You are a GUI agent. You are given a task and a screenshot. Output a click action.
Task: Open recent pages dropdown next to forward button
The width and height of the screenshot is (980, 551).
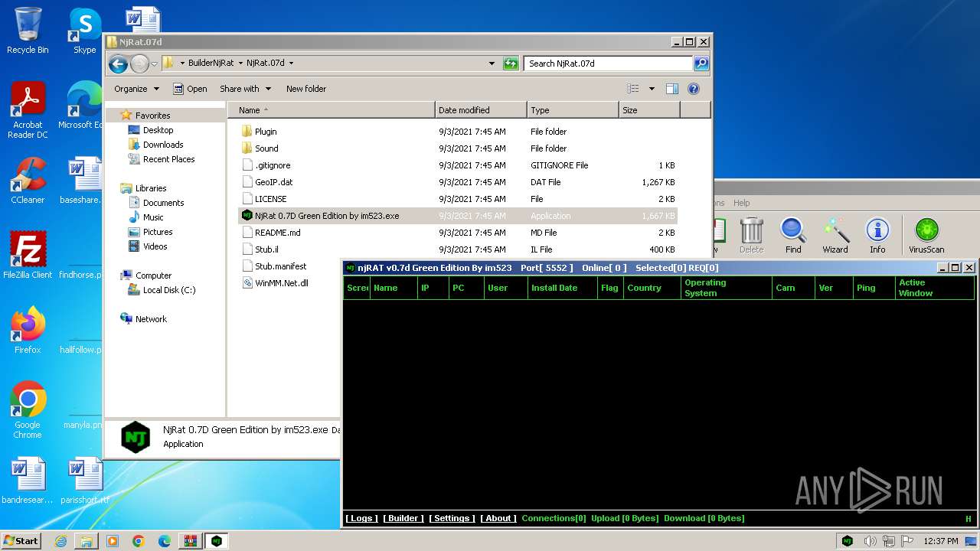coord(154,64)
